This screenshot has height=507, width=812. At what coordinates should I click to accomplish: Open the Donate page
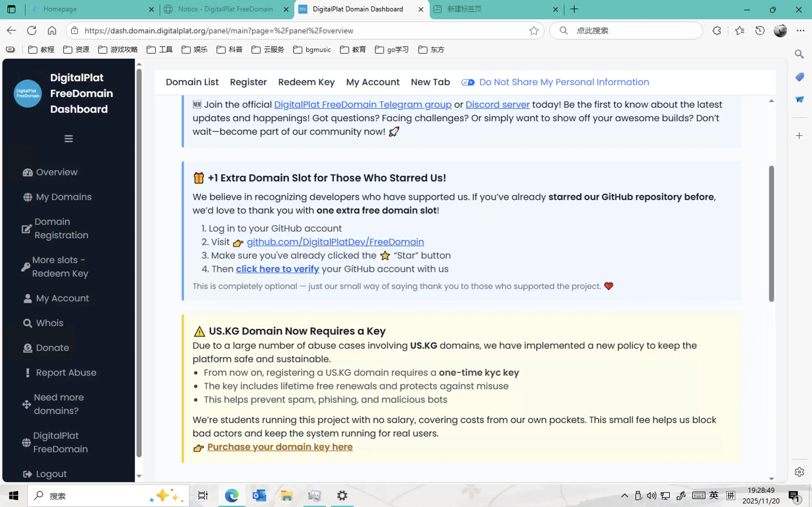pos(52,348)
